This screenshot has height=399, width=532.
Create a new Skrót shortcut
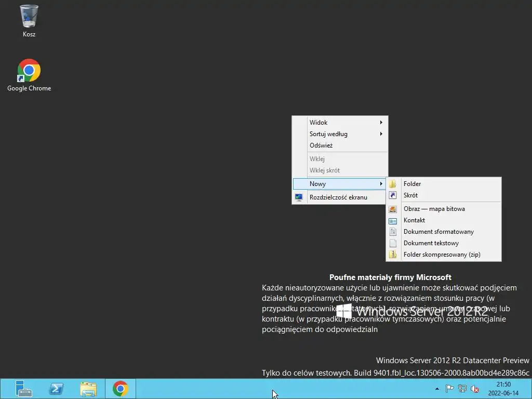click(444, 195)
